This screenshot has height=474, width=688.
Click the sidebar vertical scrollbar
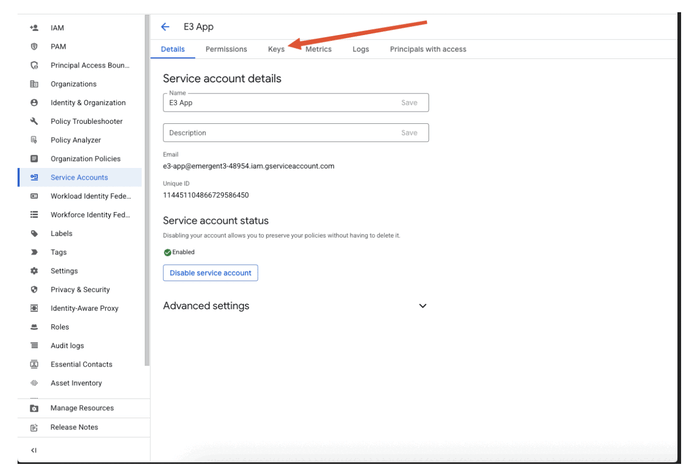pos(147,190)
